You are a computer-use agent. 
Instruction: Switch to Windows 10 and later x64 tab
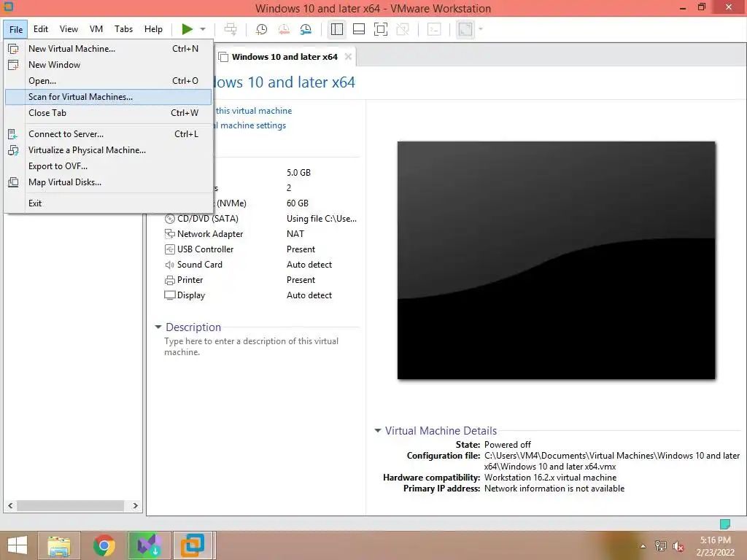(285, 57)
